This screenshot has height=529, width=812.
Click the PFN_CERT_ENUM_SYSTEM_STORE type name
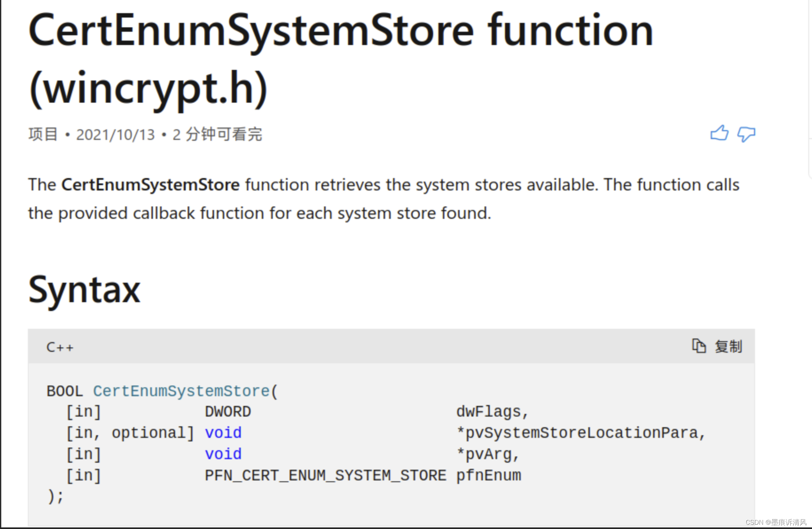point(325,475)
